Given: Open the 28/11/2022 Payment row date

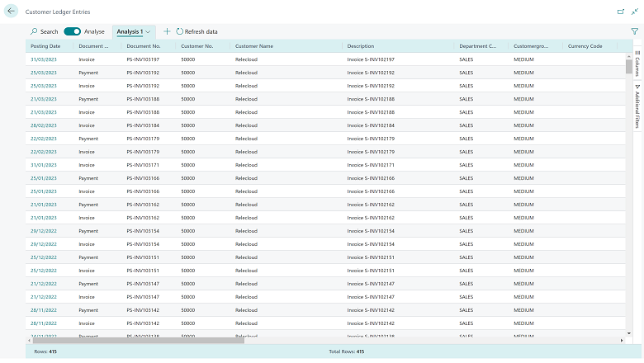Looking at the screenshot, I should click(x=44, y=310).
